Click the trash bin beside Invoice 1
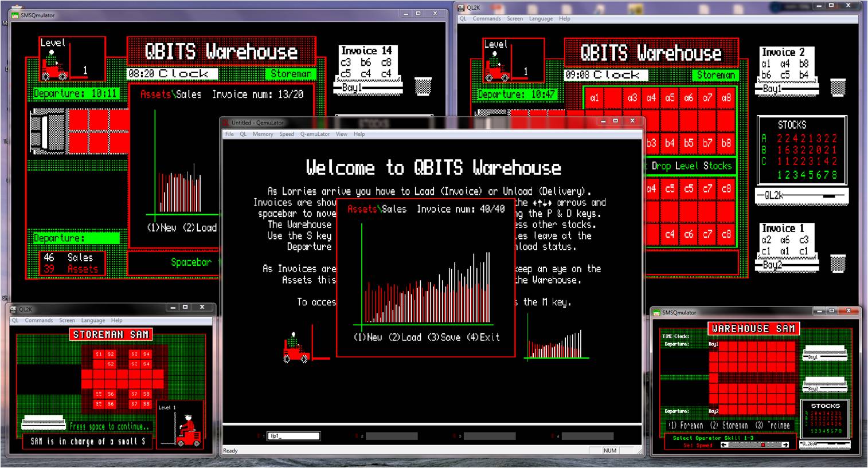Screen dimensions: 868x468 (838, 264)
